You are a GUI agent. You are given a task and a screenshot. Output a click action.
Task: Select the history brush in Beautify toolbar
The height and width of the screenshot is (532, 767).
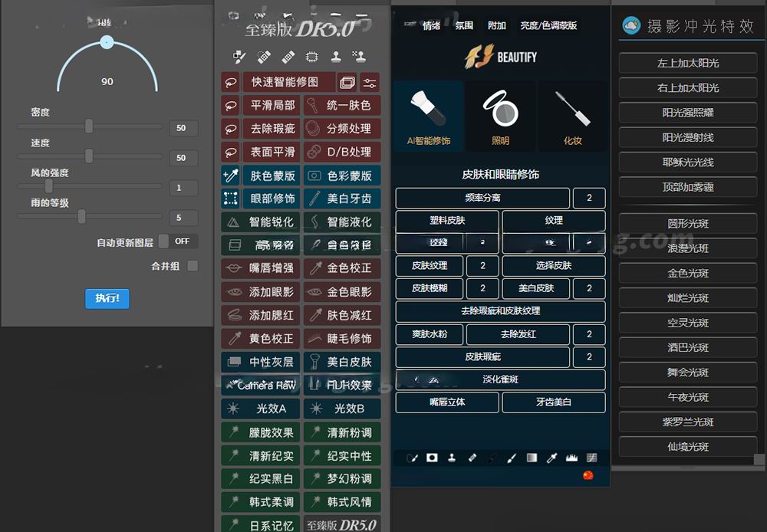tap(413, 458)
